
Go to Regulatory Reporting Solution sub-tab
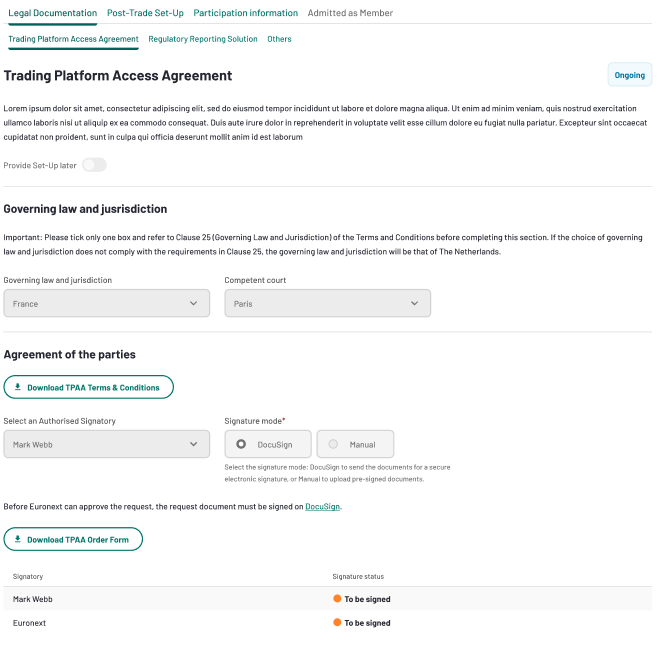click(x=203, y=39)
